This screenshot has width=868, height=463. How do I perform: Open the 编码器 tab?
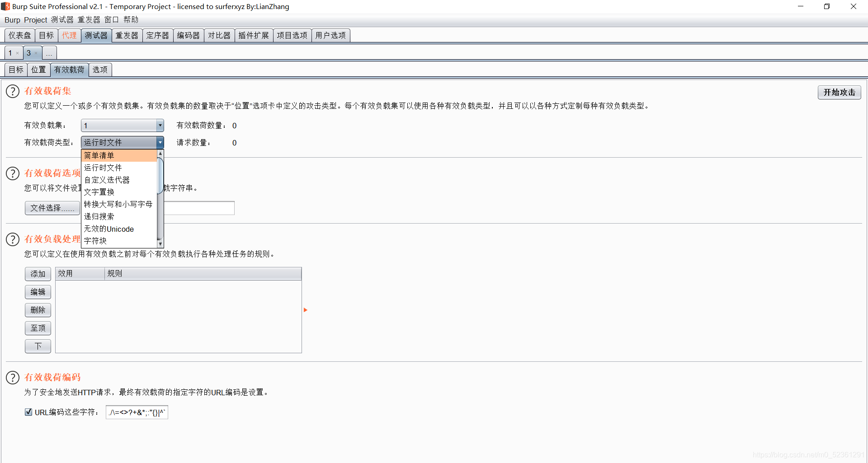[x=189, y=35]
